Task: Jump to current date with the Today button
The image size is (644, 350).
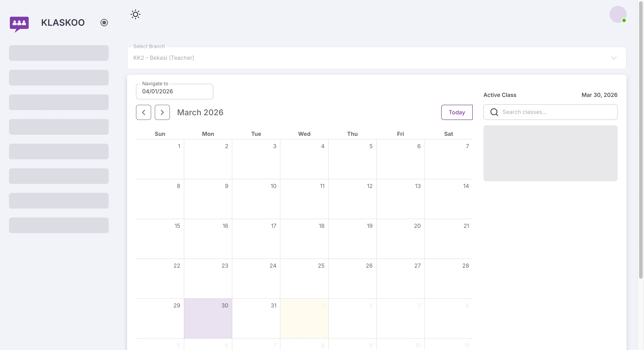Action: (456, 112)
